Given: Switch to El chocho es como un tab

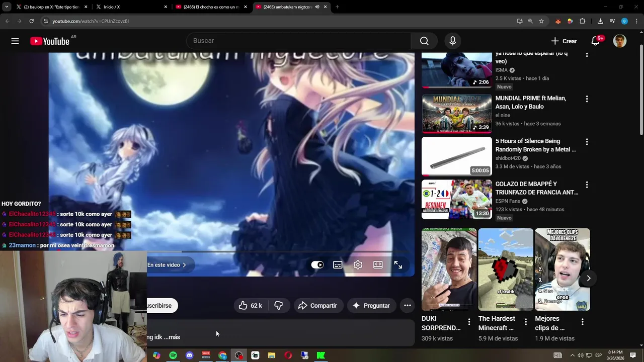Looking at the screenshot, I should (211, 7).
